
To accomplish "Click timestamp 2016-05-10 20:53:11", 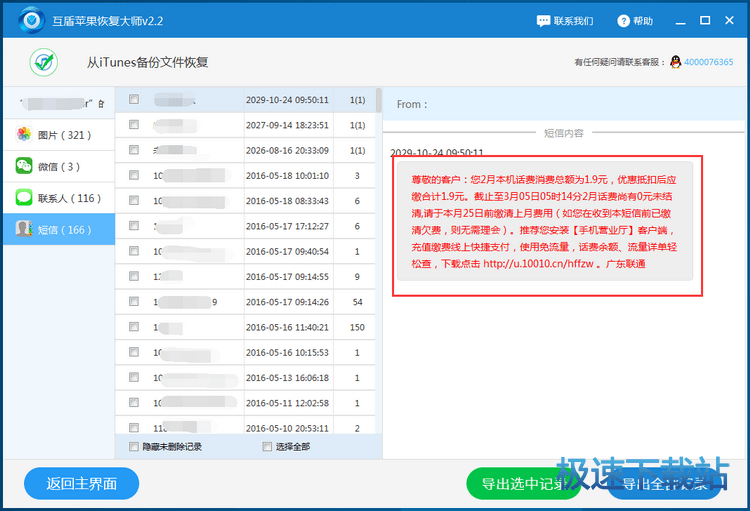I will click(287, 428).
